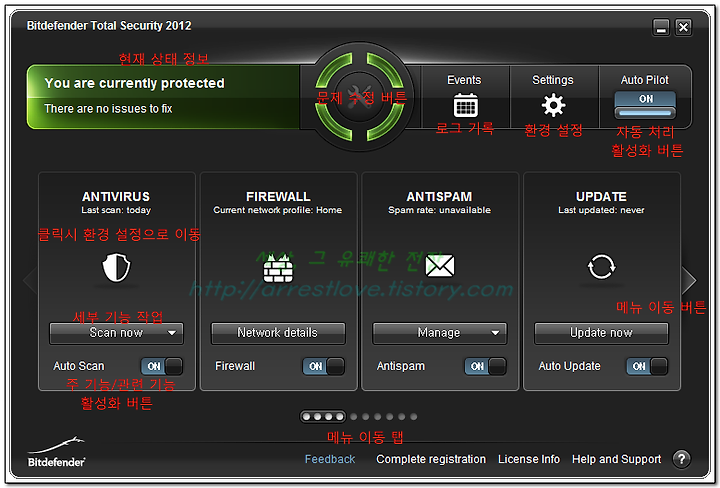Expand the Manage dropdown arrow
The width and height of the screenshot is (720, 488).
(495, 333)
